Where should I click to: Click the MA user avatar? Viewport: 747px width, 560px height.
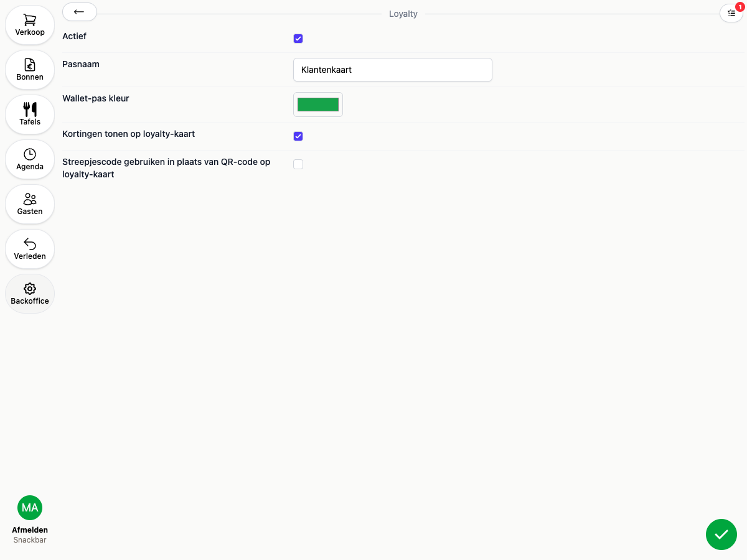pyautogui.click(x=30, y=508)
